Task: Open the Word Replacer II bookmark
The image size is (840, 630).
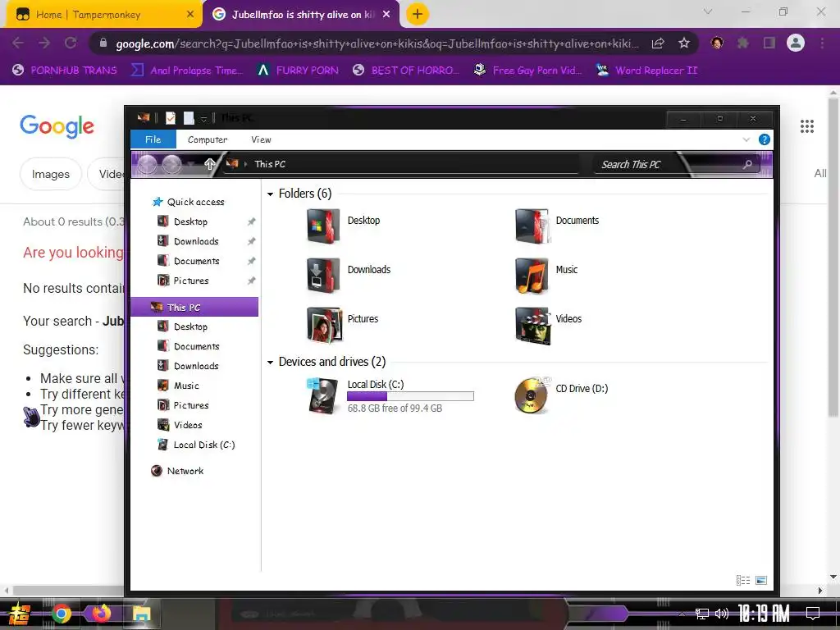Action: (x=646, y=71)
